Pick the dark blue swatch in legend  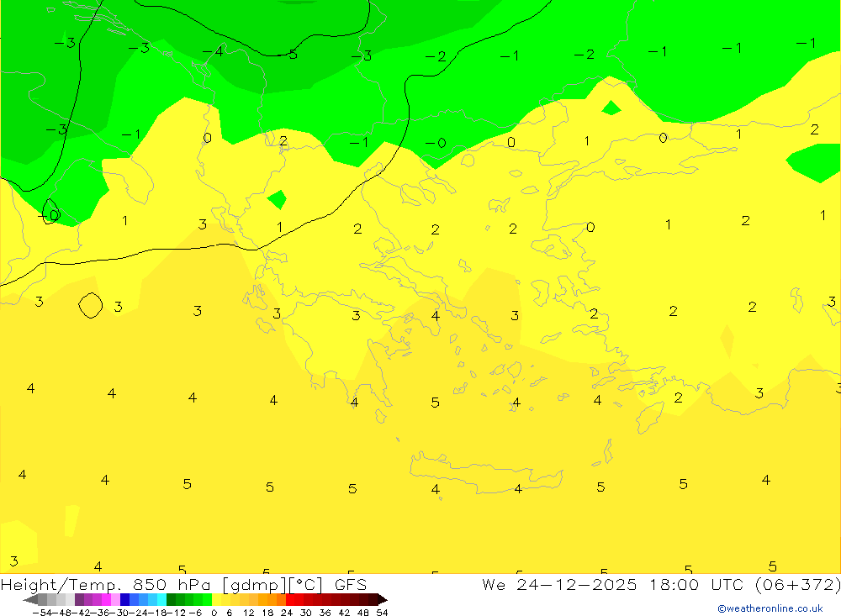pyautogui.click(x=124, y=599)
